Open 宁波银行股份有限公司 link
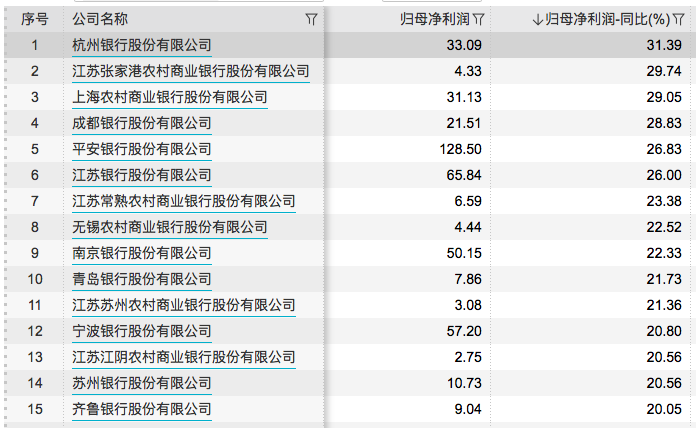Image resolution: width=696 pixels, height=428 pixels. click(142, 331)
